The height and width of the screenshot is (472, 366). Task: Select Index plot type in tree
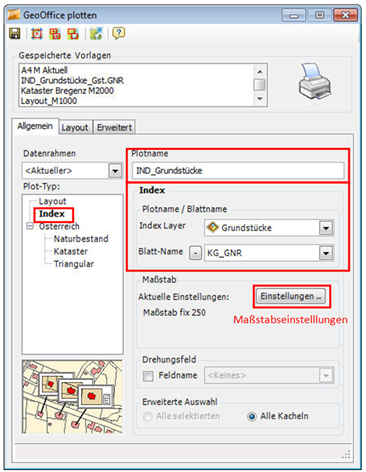click(x=52, y=214)
